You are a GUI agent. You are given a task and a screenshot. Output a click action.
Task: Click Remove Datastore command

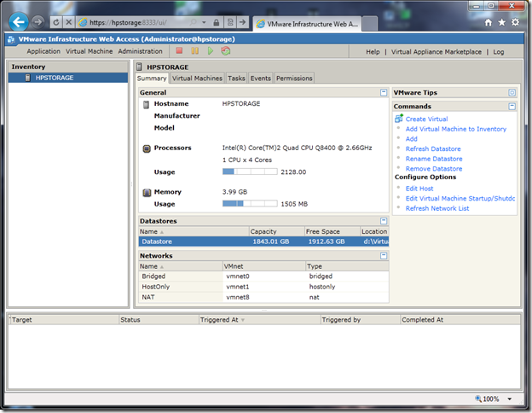[x=434, y=169]
